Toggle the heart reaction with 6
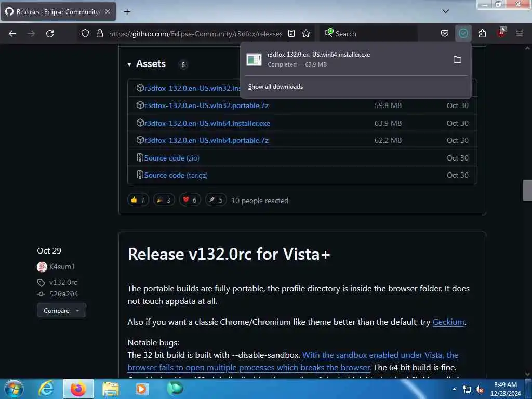Screen dimensions: 532x399 pyautogui.click(x=190, y=200)
